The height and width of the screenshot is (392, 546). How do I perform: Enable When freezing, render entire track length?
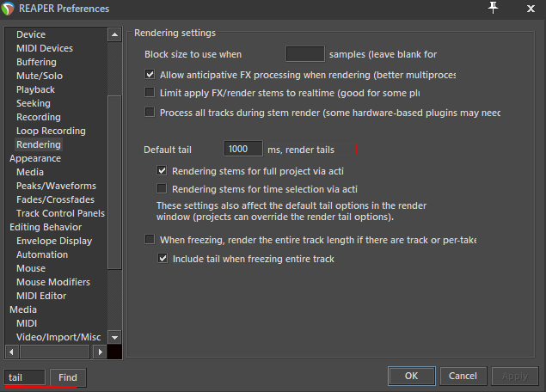pyautogui.click(x=150, y=239)
